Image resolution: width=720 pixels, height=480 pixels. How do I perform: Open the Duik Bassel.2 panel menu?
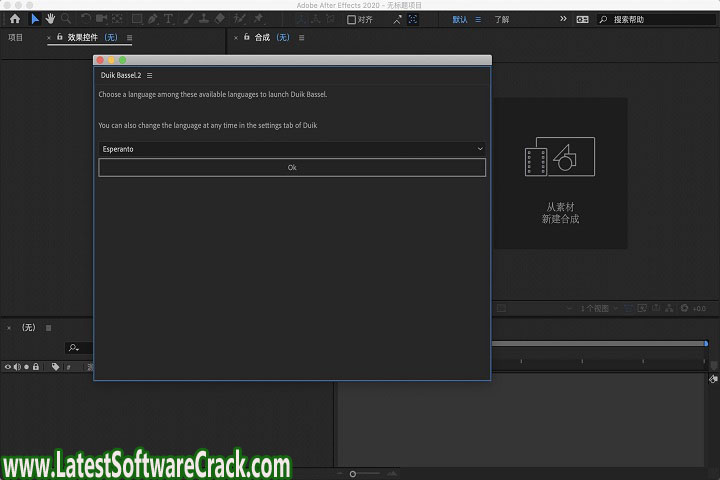[150, 75]
